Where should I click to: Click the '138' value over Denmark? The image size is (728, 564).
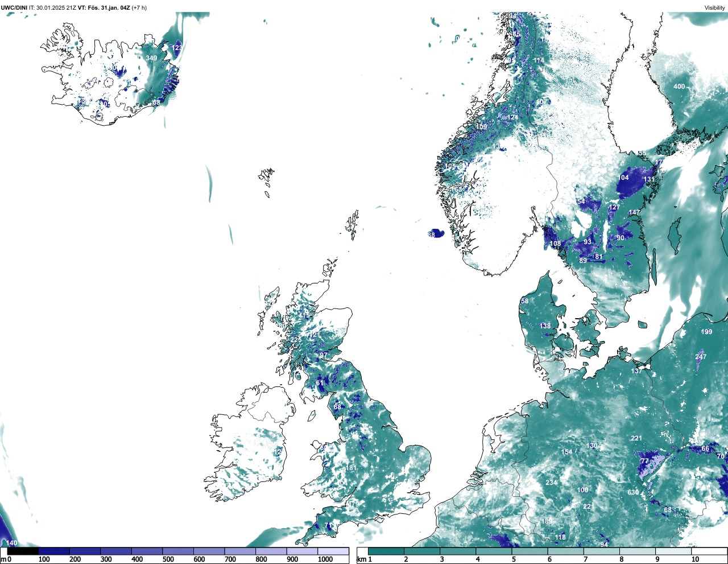[545, 326]
